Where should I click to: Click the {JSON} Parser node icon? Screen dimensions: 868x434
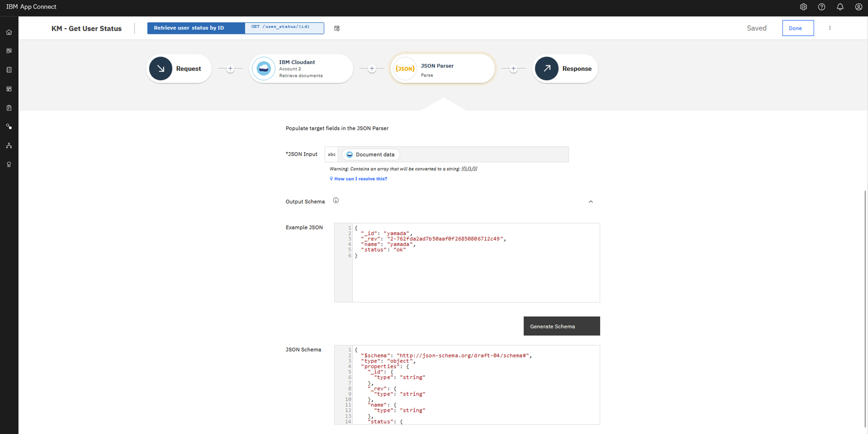coord(405,68)
